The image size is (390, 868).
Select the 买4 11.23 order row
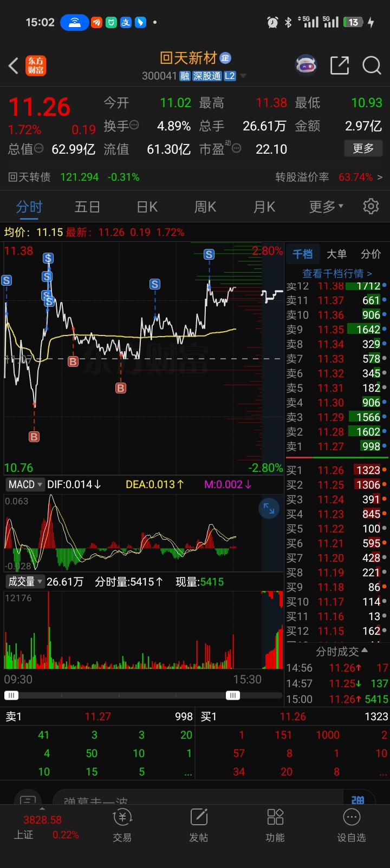click(x=337, y=514)
